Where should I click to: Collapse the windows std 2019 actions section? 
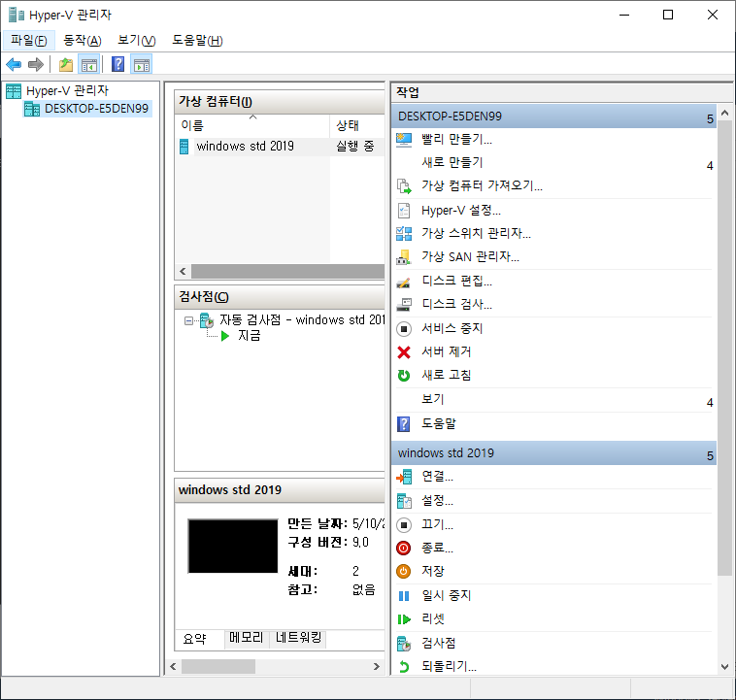pyautogui.click(x=710, y=455)
